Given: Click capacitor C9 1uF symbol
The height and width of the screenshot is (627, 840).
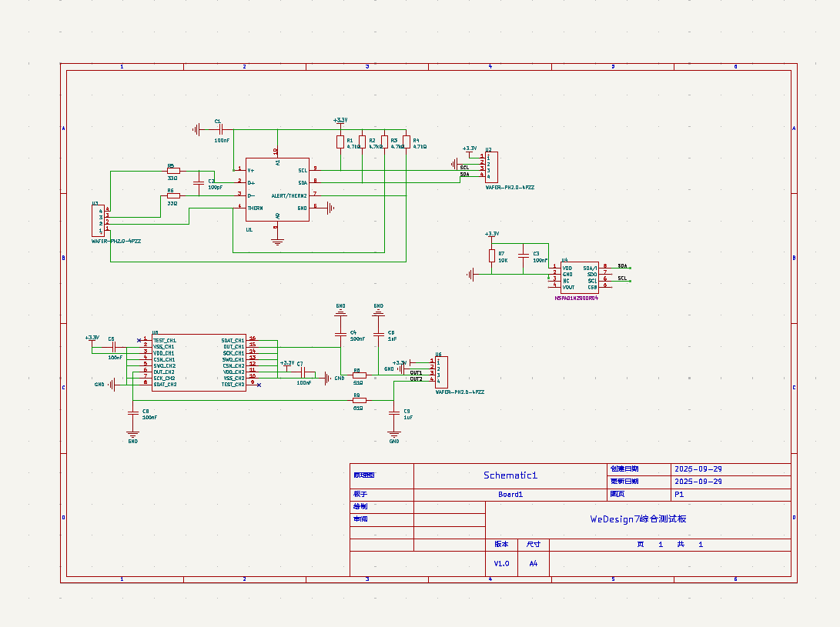Looking at the screenshot, I should click(x=394, y=413).
